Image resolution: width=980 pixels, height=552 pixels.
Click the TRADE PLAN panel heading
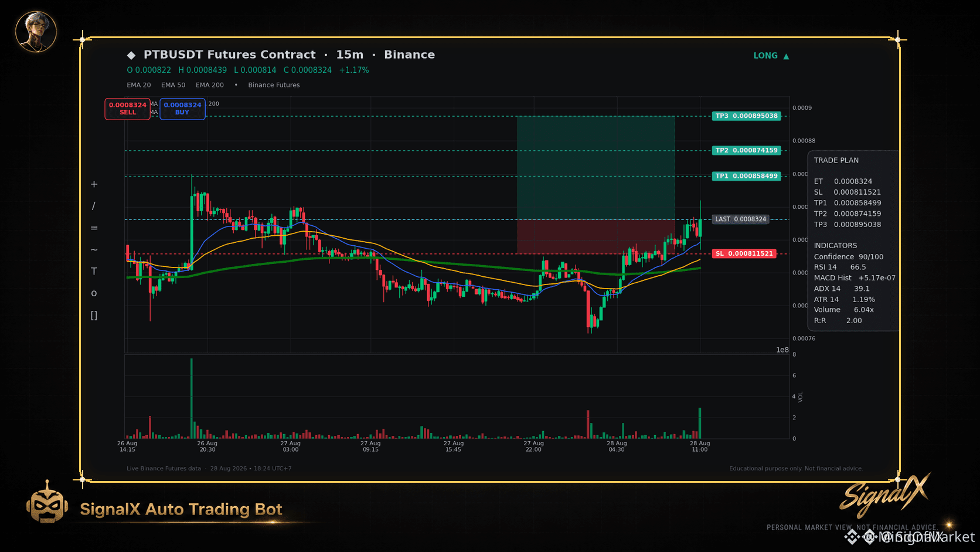(836, 160)
